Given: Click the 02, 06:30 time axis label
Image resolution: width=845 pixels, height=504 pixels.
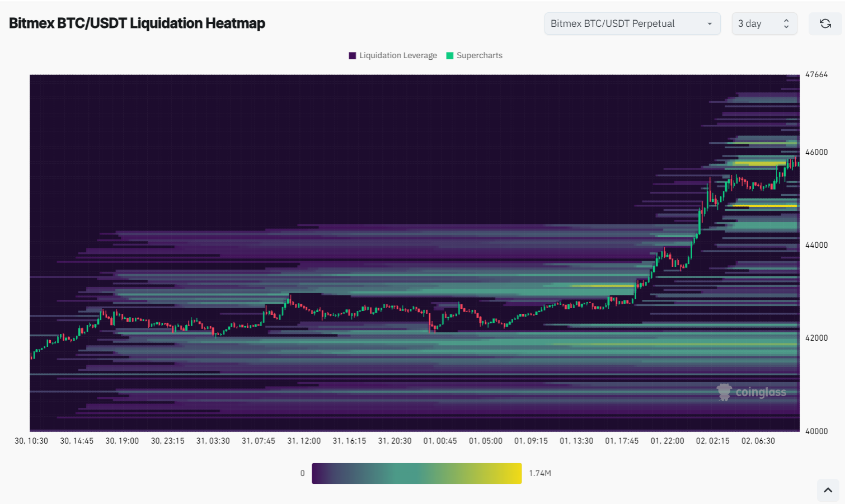Looking at the screenshot, I should pyautogui.click(x=758, y=441).
